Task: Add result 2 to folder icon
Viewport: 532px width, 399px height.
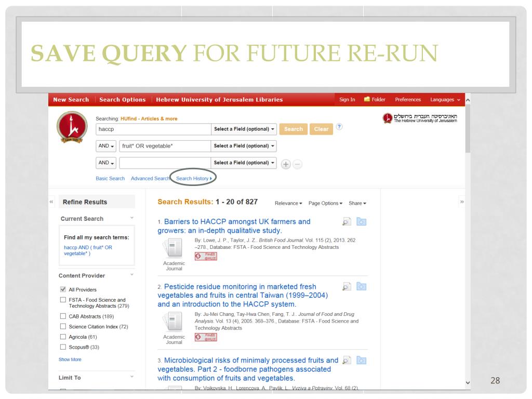Action: pos(362,287)
